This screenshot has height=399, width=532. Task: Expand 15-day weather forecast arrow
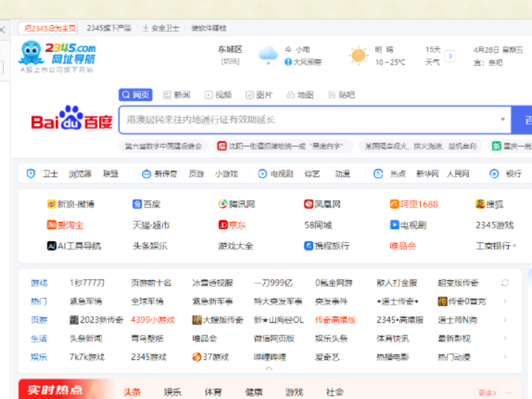click(450, 56)
